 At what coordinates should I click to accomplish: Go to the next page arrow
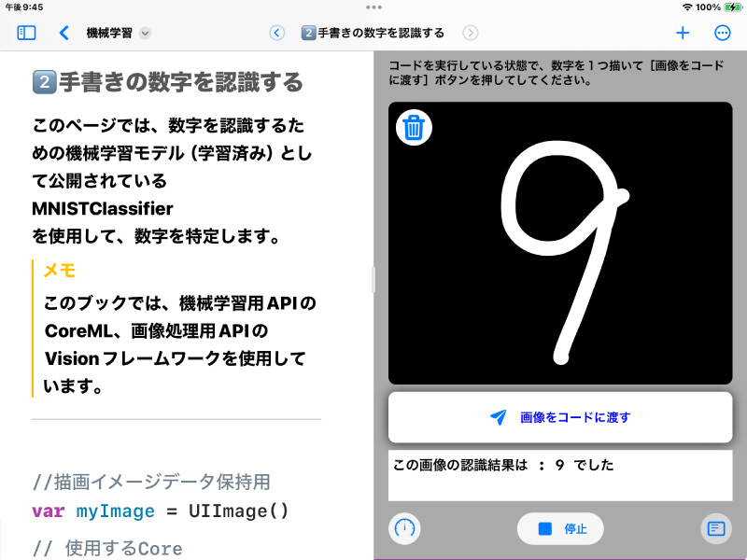coord(471,33)
